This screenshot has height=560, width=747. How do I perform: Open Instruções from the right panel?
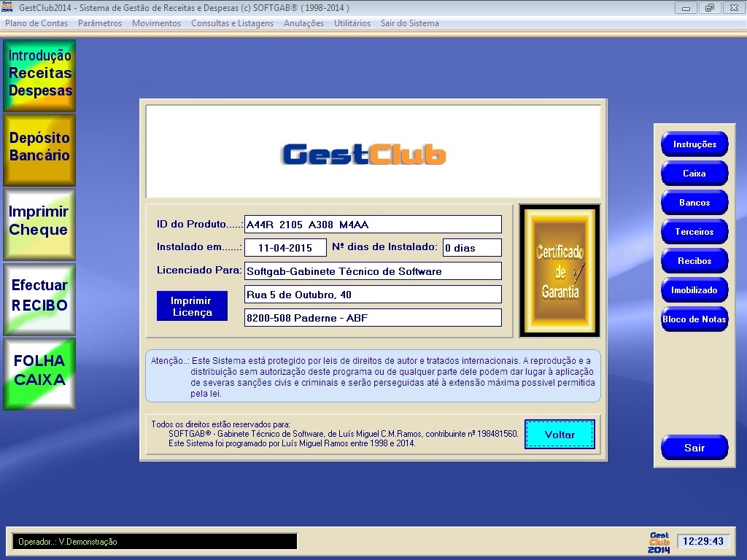point(694,144)
